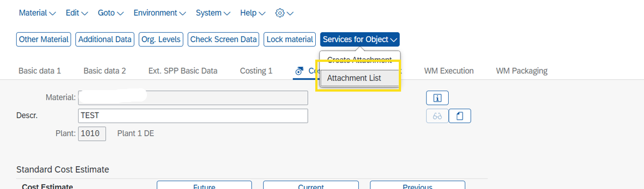Image resolution: width=644 pixels, height=189 pixels.
Task: Click the Org. Levels button
Action: (x=160, y=40)
